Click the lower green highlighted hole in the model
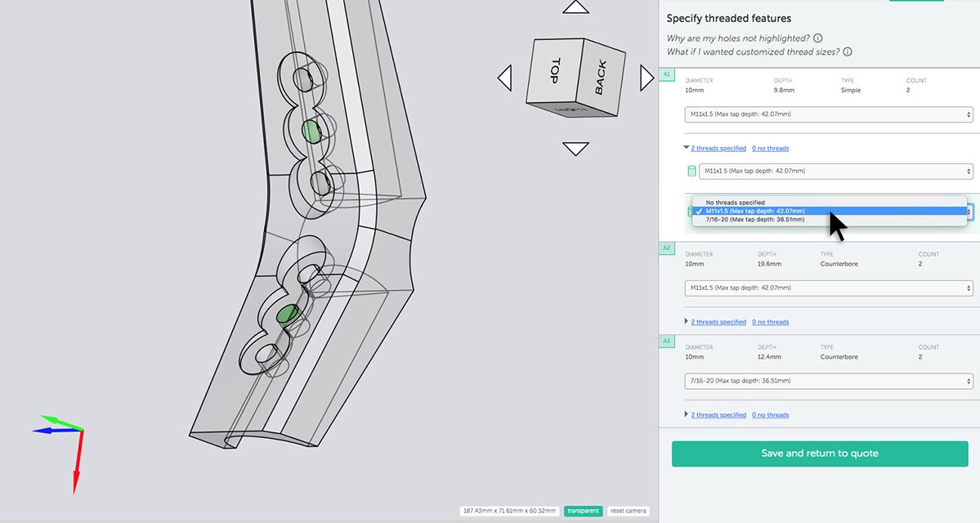980x523 pixels. click(287, 315)
